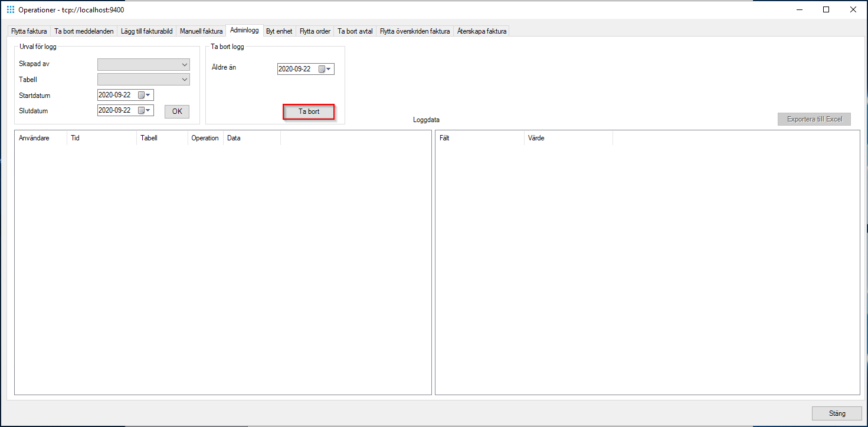
Task: Select the Manuell faktura tab
Action: click(x=201, y=31)
